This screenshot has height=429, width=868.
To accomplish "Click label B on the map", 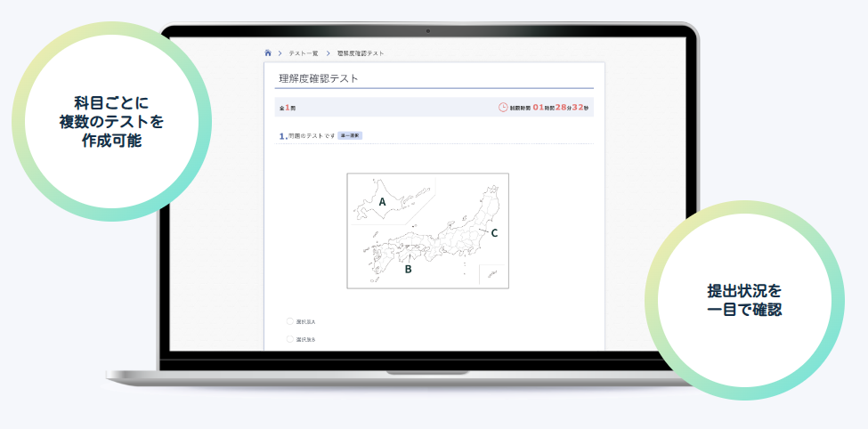I will point(408,269).
